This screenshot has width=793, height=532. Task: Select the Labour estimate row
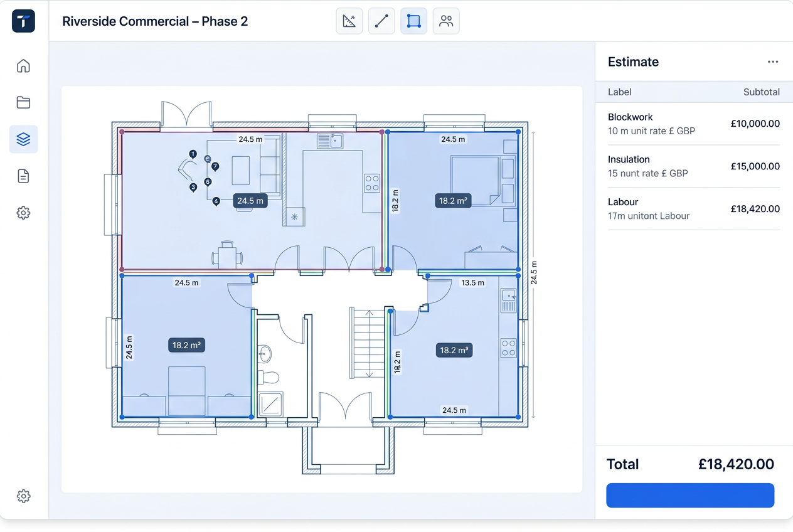(x=694, y=209)
